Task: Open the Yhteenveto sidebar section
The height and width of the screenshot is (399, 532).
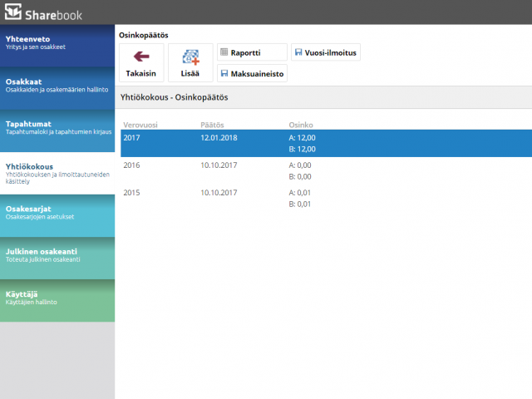Action: click(x=57, y=46)
